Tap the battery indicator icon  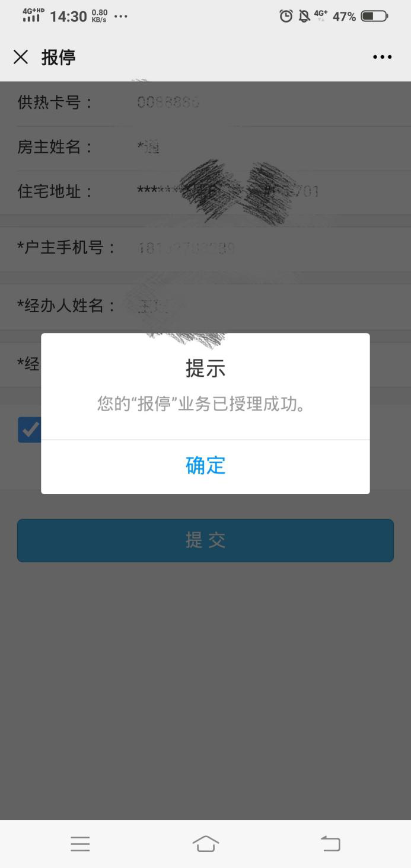click(x=374, y=16)
